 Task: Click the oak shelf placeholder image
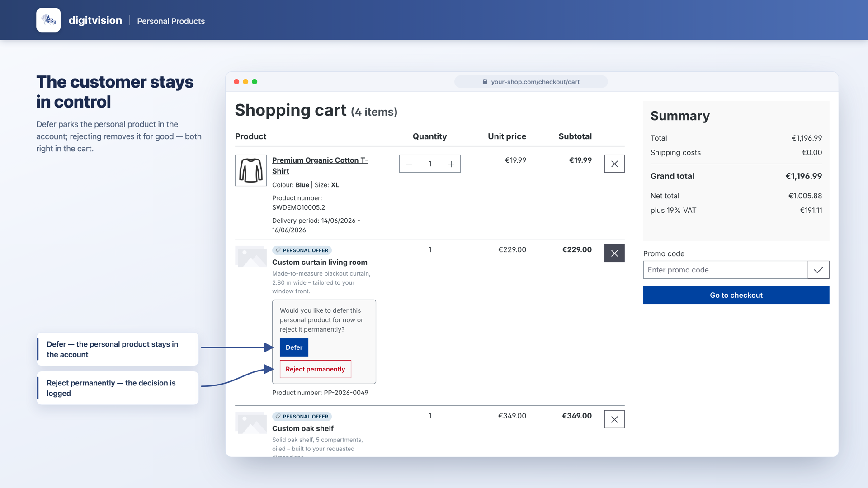251,423
